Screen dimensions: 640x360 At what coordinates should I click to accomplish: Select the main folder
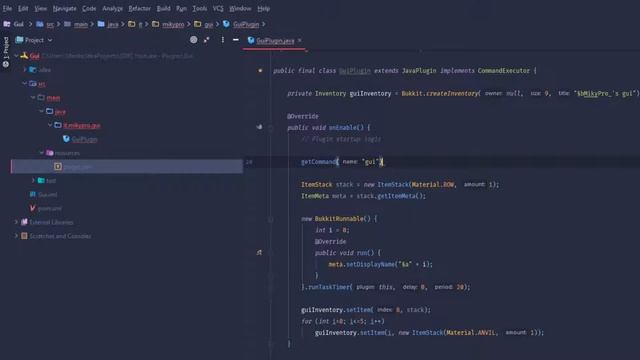(53, 98)
